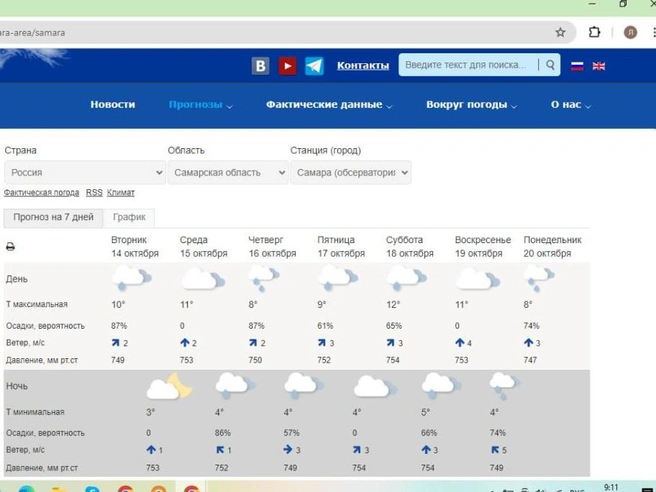Screen dimensions: 656x492
Task: Open browser extensions puzzle icon
Action: coord(594,32)
